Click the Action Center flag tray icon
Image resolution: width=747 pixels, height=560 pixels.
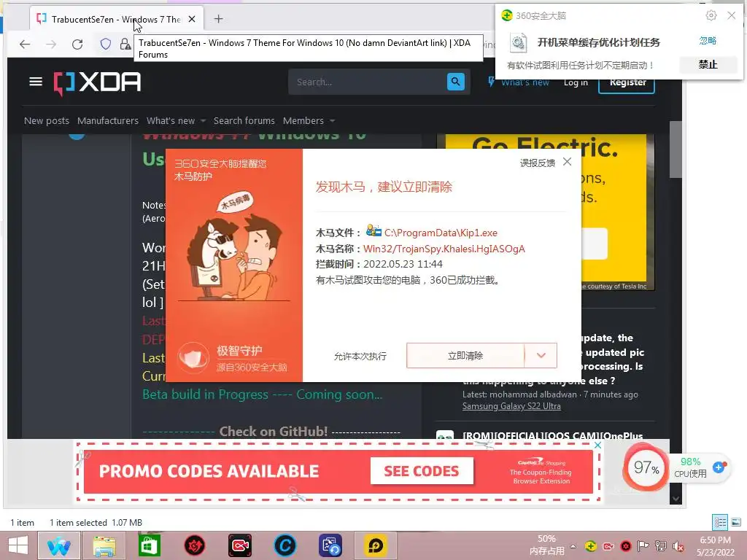[x=643, y=546]
